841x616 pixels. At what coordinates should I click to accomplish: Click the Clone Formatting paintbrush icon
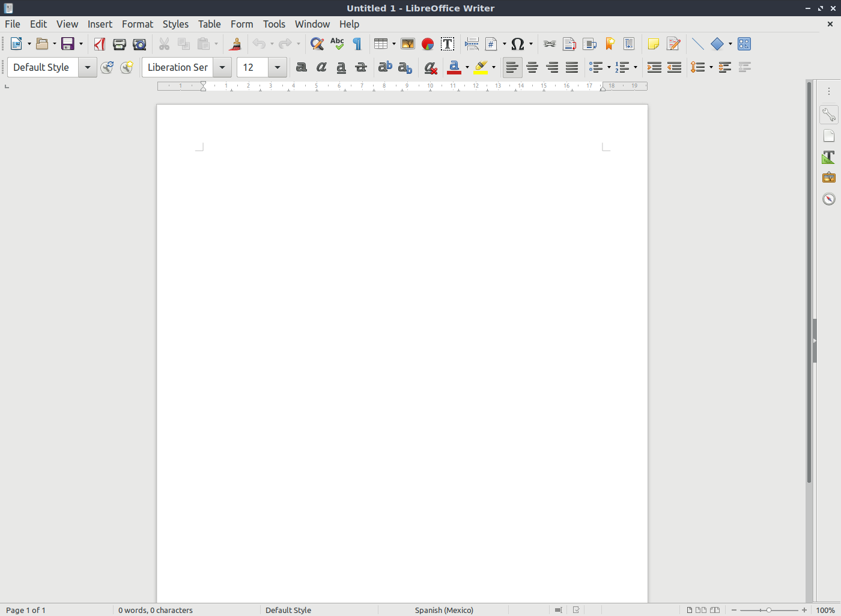(x=235, y=44)
